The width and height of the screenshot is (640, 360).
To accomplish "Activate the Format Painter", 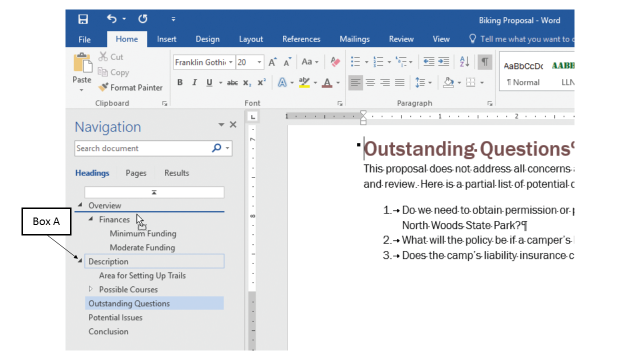I will click(131, 87).
